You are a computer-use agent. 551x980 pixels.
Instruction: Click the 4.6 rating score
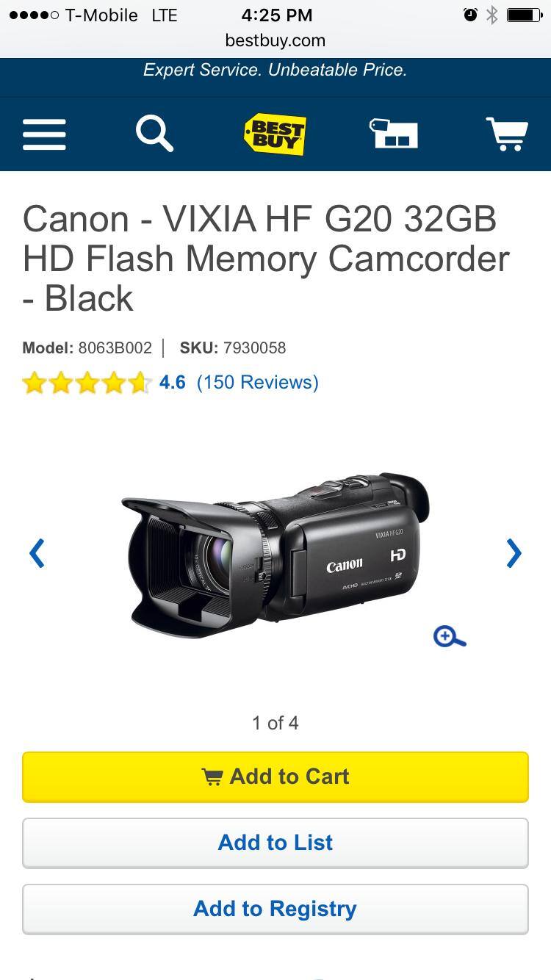point(173,382)
